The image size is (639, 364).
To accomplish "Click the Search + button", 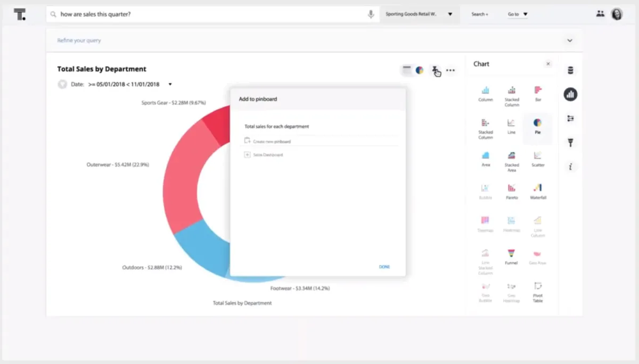I will click(479, 14).
